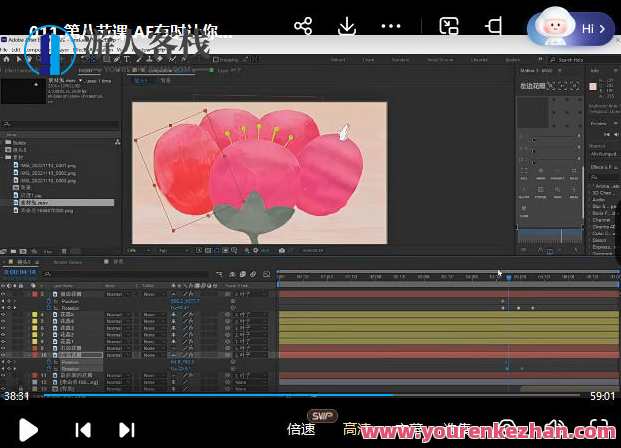Screen dimensions: 621x448
Task: Hide layer 5 with its eye icon
Action: point(3,321)
